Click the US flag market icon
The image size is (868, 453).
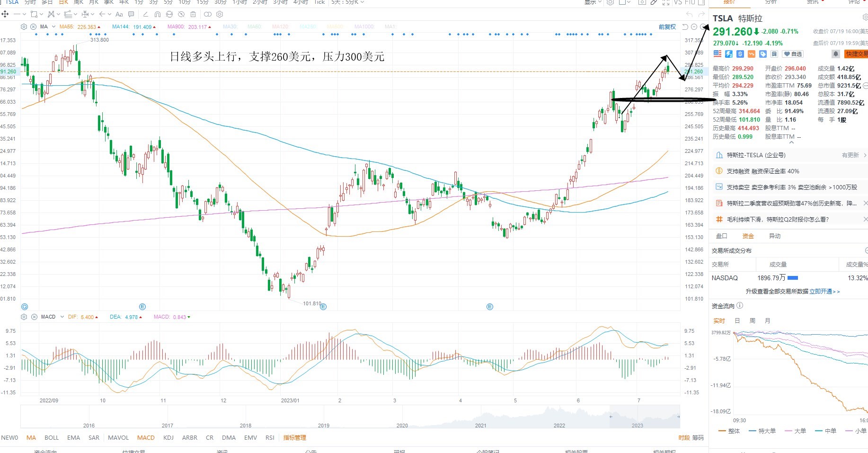[x=717, y=54]
